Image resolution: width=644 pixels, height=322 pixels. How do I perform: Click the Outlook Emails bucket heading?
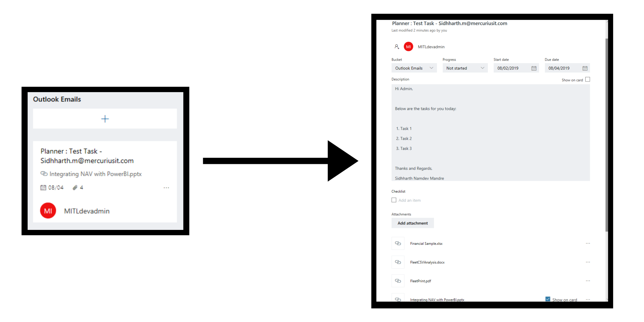pyautogui.click(x=57, y=99)
